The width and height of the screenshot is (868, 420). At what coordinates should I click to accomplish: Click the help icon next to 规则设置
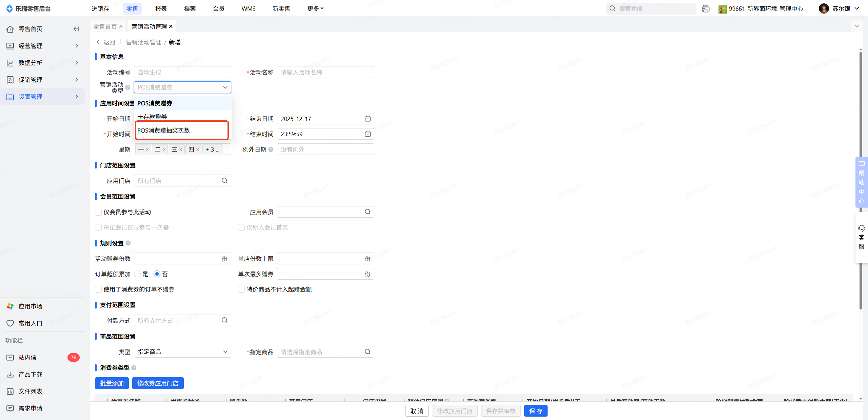click(128, 243)
